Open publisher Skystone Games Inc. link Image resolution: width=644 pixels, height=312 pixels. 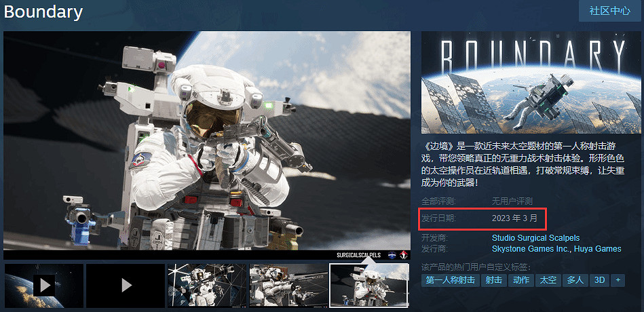(x=531, y=249)
